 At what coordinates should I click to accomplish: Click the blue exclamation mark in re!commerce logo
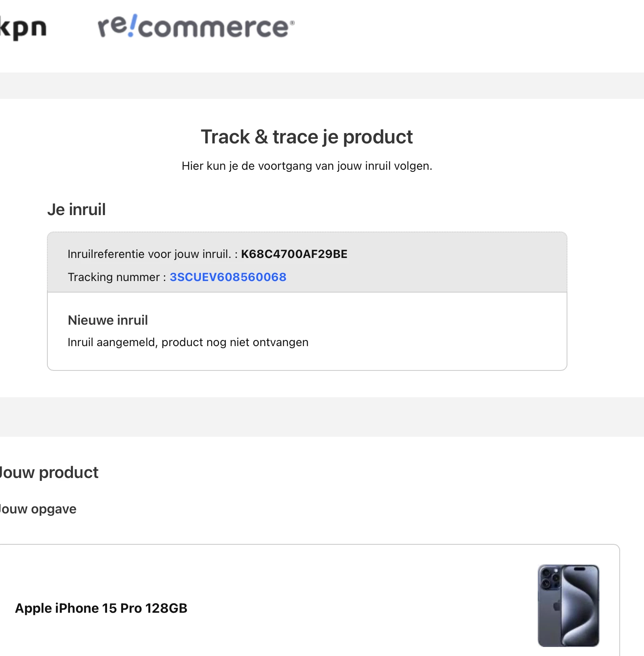pos(133,26)
